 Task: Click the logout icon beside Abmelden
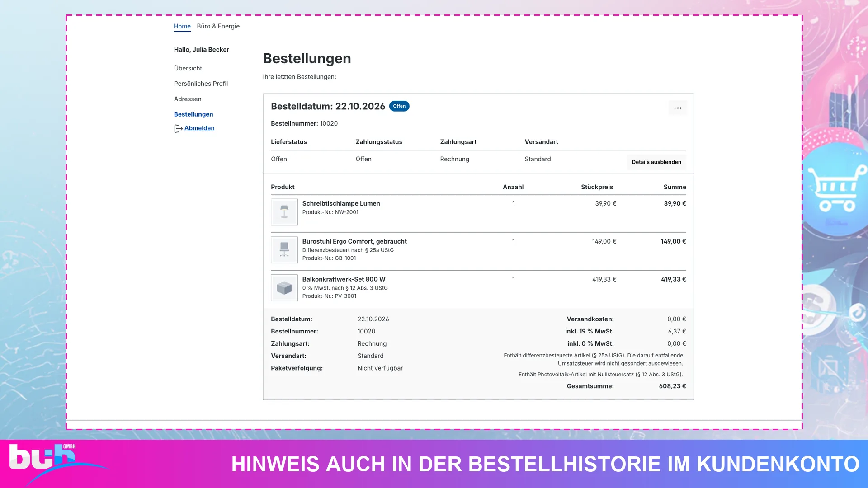[178, 129]
